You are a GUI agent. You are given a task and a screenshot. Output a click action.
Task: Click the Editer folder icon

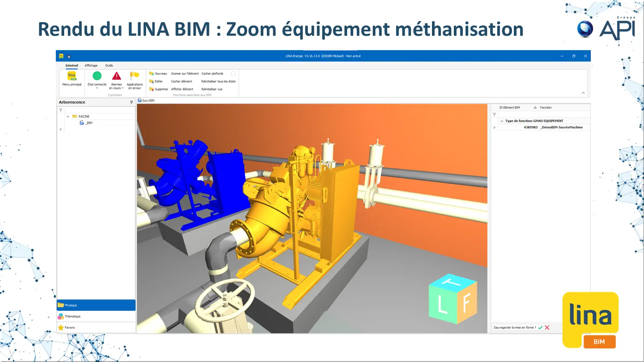click(151, 81)
